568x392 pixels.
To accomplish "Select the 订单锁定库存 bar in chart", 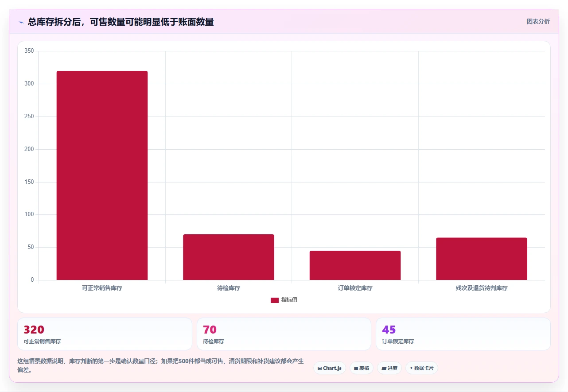I will pyautogui.click(x=355, y=265).
